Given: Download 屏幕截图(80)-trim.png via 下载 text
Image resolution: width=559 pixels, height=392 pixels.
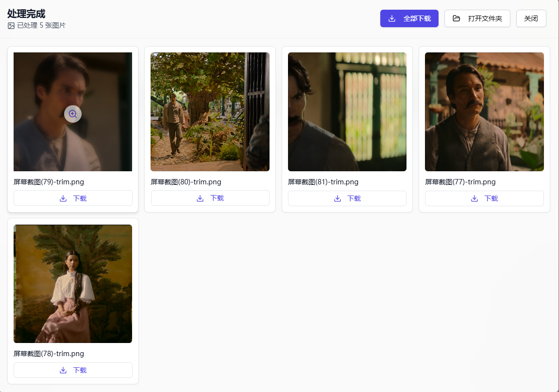Looking at the screenshot, I should coord(217,198).
